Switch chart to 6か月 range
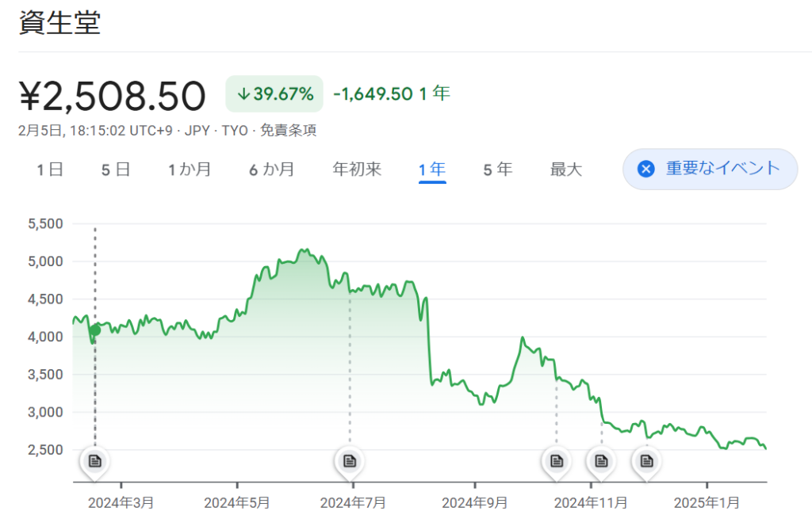Viewport: 812px width, 530px height. click(x=271, y=170)
